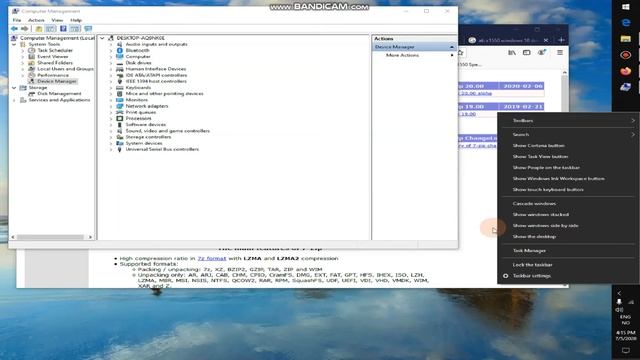The width and height of the screenshot is (640, 360).
Task: Click Firefox sidebar toggle icon
Action: click(x=527, y=53)
